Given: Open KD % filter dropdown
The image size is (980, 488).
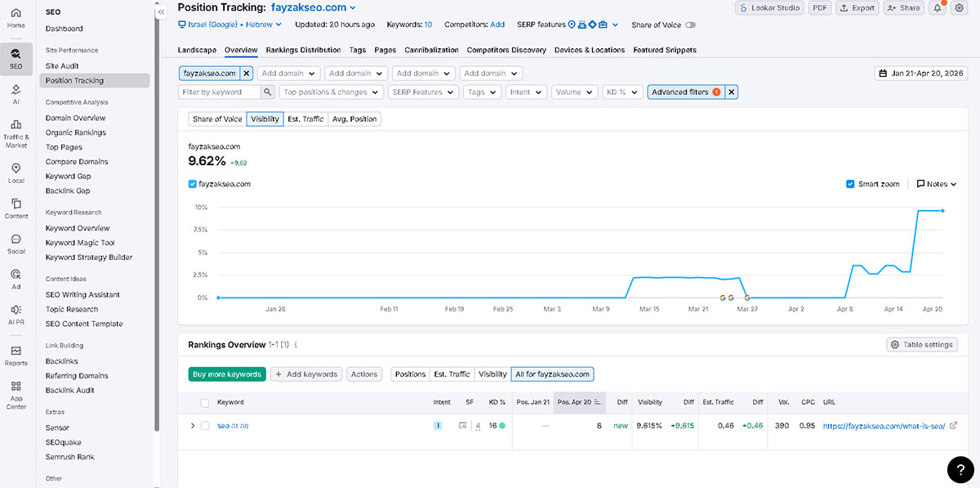Looking at the screenshot, I should (x=622, y=92).
